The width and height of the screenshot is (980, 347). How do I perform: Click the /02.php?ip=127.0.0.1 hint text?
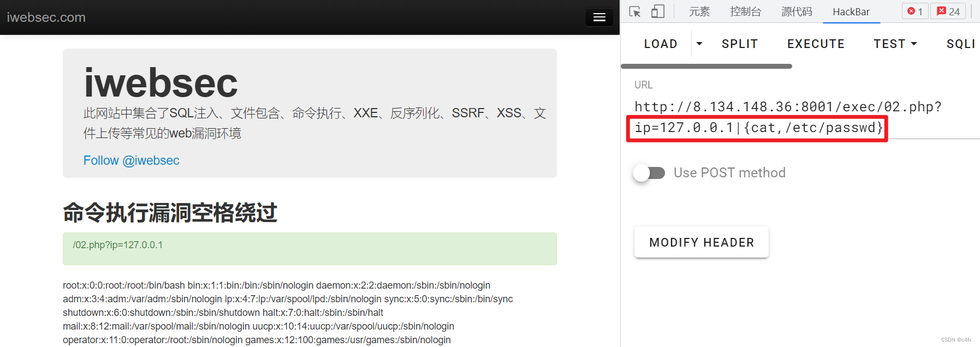tap(118, 245)
